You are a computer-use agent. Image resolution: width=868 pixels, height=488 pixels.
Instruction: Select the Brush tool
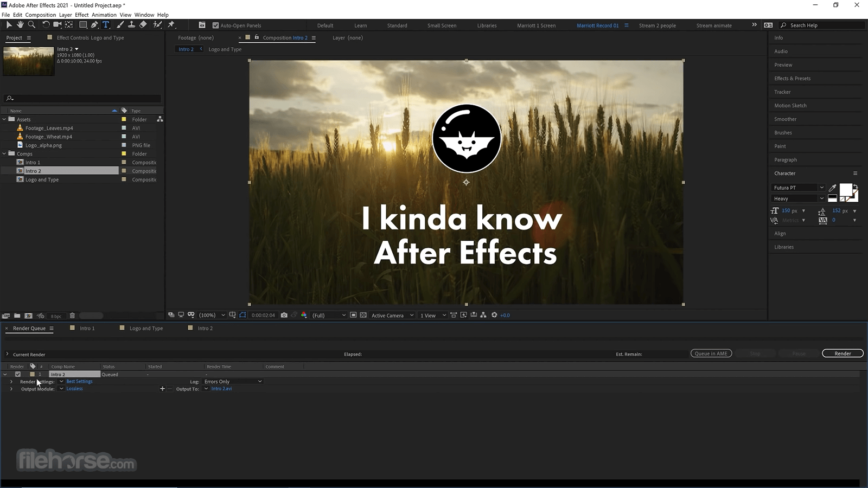pos(120,24)
